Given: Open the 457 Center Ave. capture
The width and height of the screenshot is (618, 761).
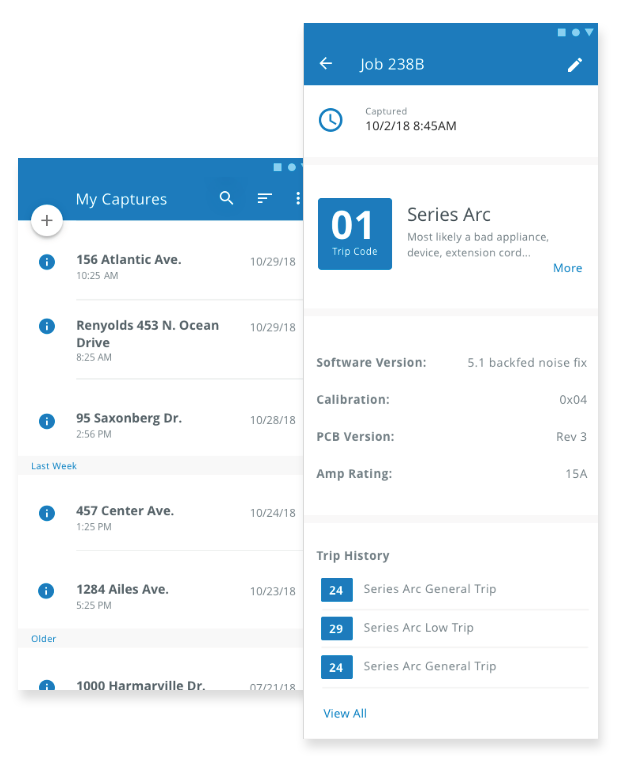Looking at the screenshot, I should click(x=161, y=513).
